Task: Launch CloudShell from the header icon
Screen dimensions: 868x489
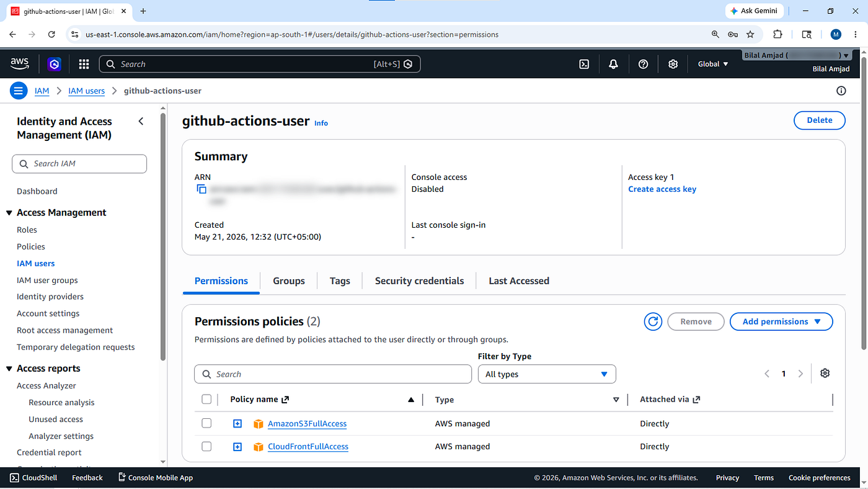Action: click(584, 64)
